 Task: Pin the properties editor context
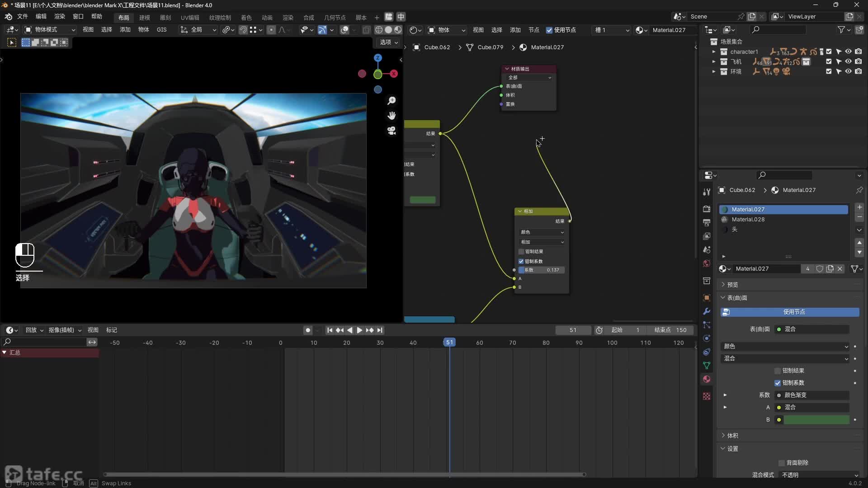click(859, 190)
